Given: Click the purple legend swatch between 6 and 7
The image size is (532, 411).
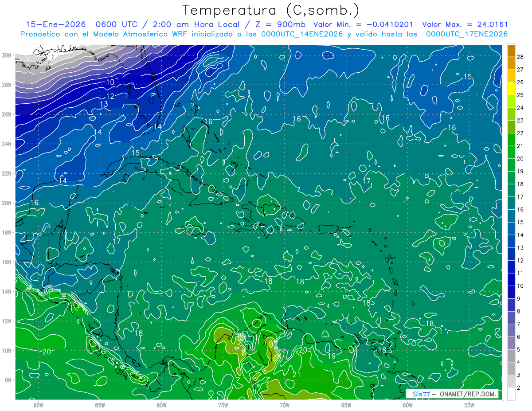Looking at the screenshot, I should [x=512, y=331].
